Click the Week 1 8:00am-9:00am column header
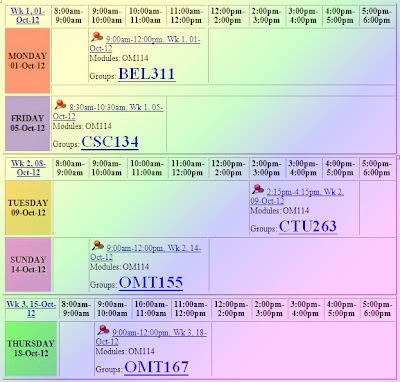 [x=69, y=16]
